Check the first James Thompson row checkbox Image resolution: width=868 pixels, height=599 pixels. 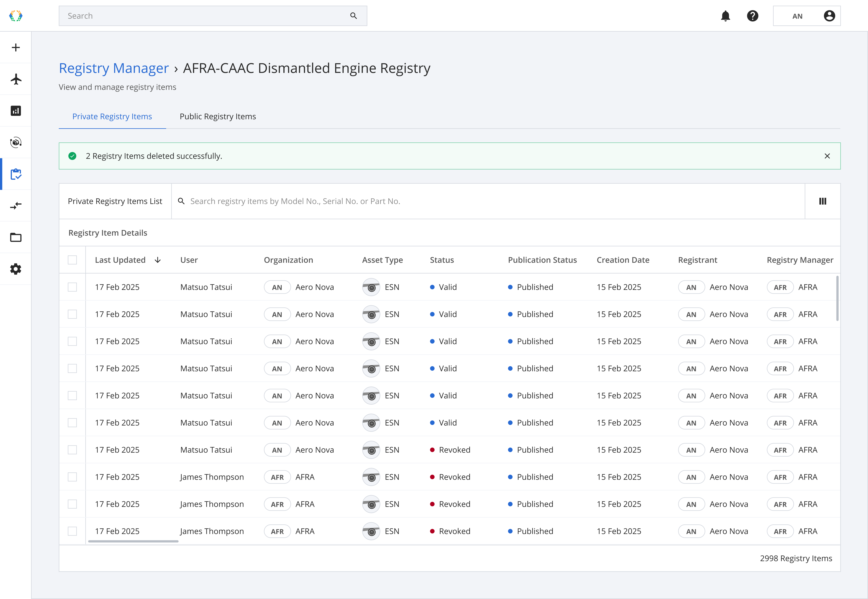(x=72, y=477)
